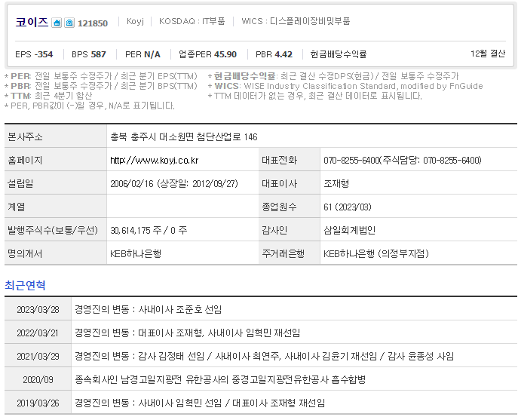
Task: Click history date 2020/09
Action: point(38,380)
